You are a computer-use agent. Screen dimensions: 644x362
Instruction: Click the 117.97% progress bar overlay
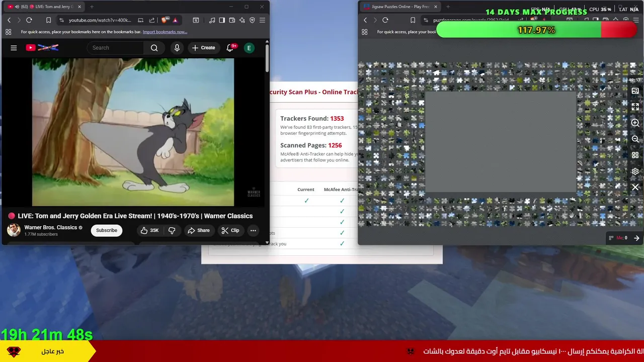point(537,30)
